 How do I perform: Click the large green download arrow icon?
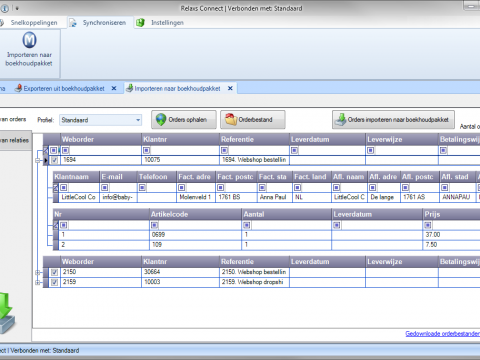tap(6, 312)
